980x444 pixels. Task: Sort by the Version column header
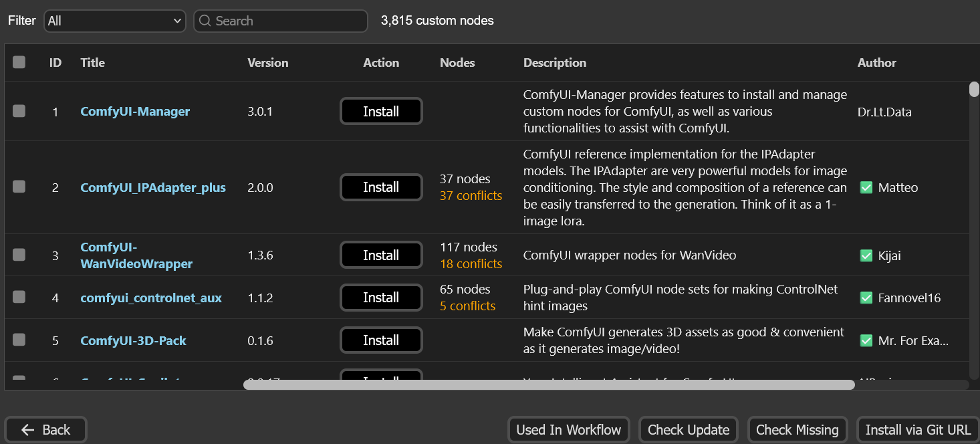tap(268, 63)
